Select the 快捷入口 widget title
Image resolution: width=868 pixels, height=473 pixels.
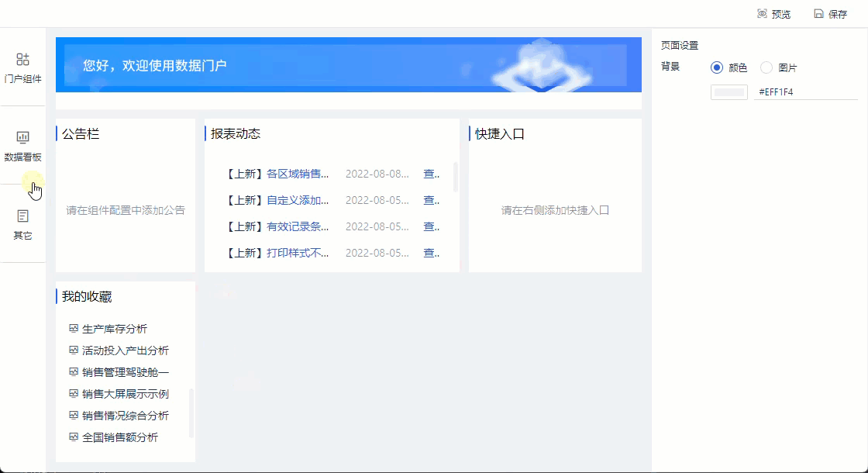tap(500, 134)
